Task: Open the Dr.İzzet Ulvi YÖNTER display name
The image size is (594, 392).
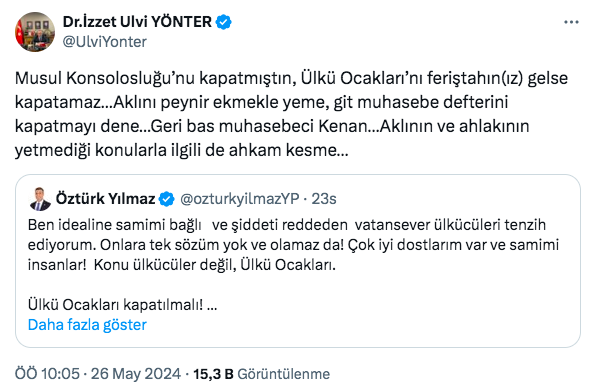Action: click(x=137, y=22)
